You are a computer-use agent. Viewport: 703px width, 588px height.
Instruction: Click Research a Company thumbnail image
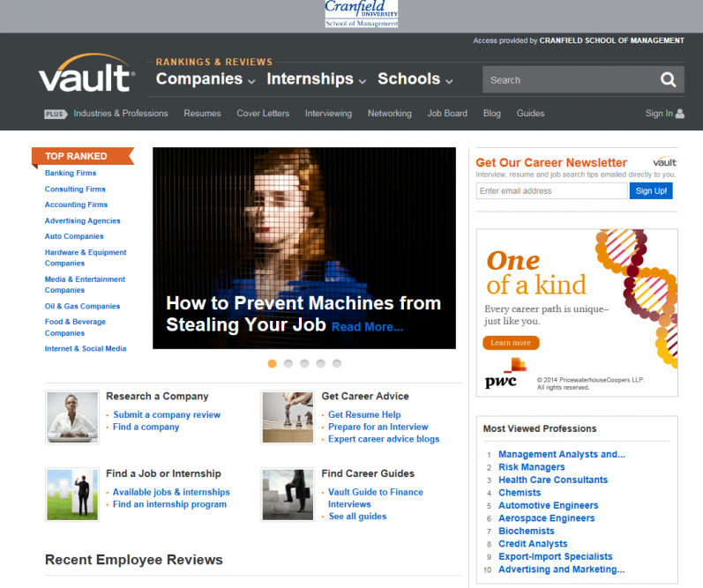71,417
